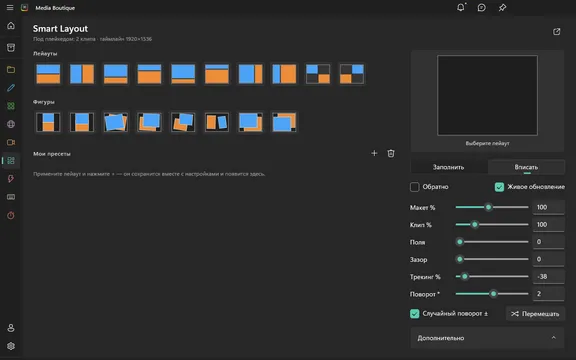The height and width of the screenshot is (360, 576).
Task: Delete preset with the trash icon
Action: pyautogui.click(x=391, y=153)
